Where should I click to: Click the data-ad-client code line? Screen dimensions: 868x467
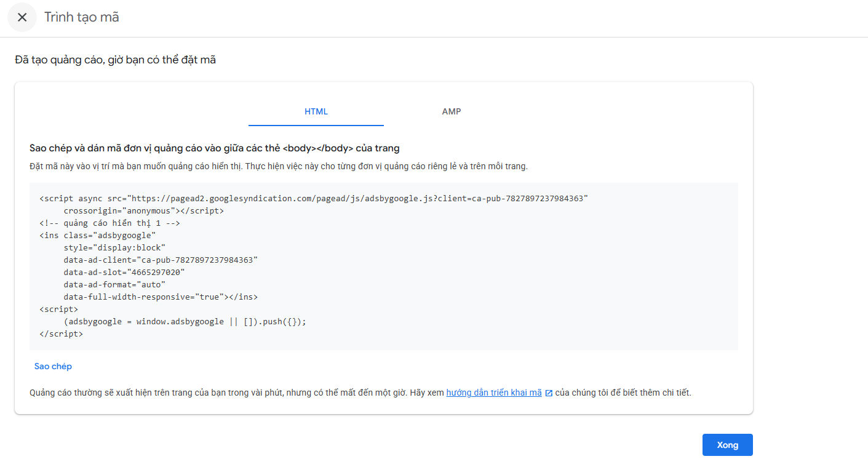click(x=161, y=260)
